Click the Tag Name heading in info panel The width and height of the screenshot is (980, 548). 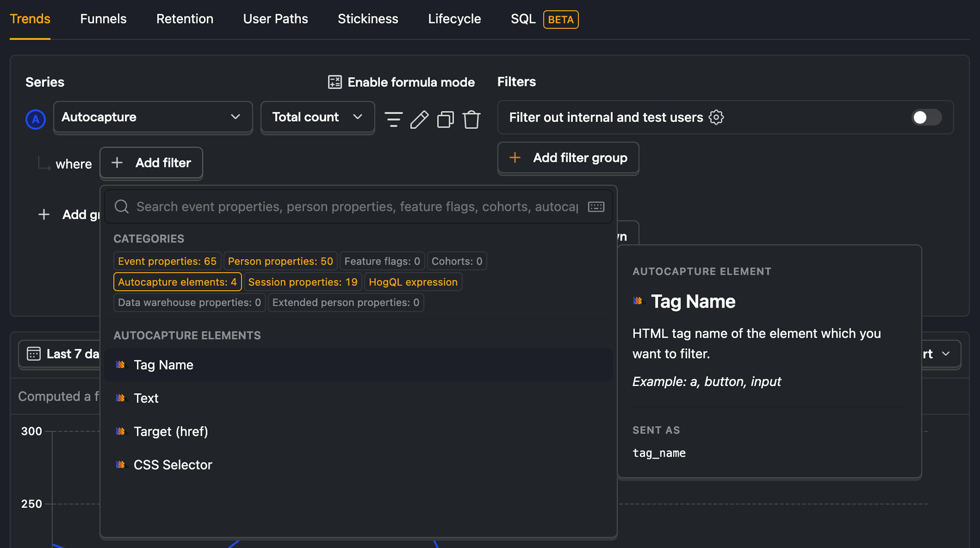693,301
